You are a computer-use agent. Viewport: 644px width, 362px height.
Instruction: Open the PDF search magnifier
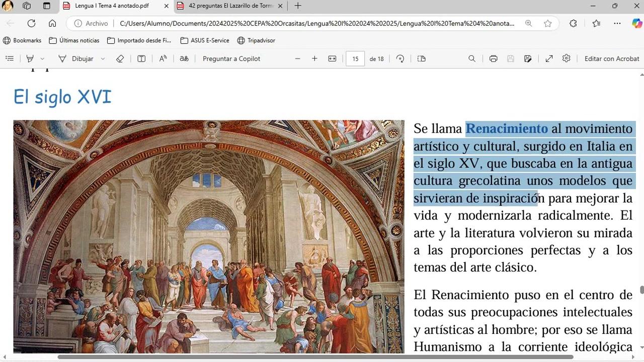click(472, 59)
